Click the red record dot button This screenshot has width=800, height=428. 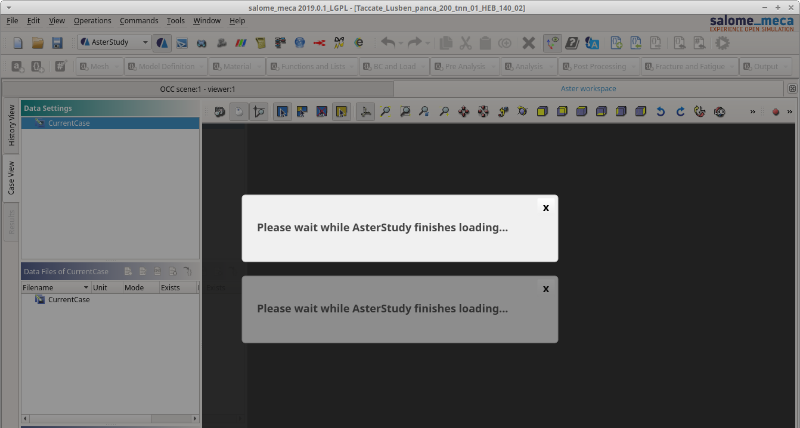point(776,112)
